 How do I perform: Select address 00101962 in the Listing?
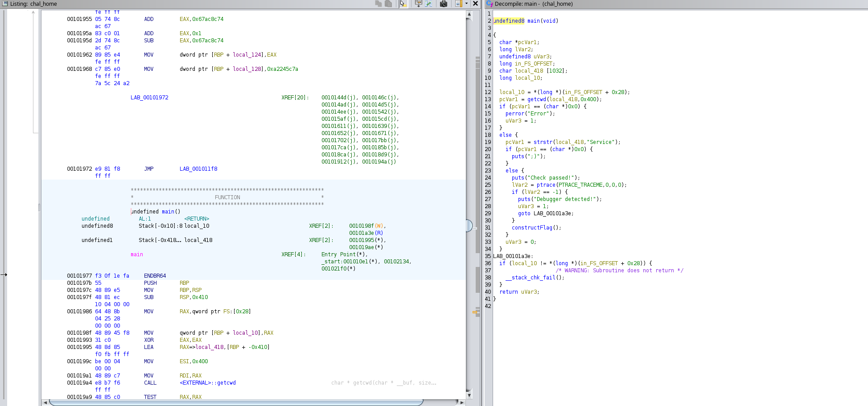[x=79, y=55]
